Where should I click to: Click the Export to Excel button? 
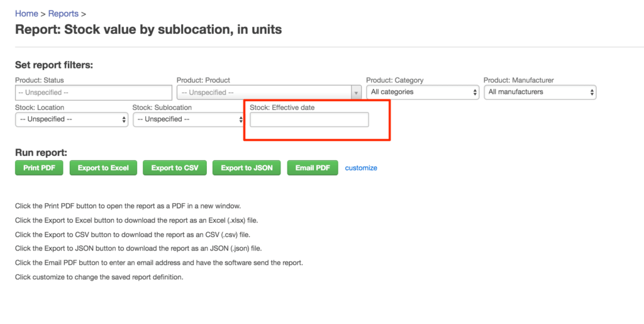[x=103, y=168]
